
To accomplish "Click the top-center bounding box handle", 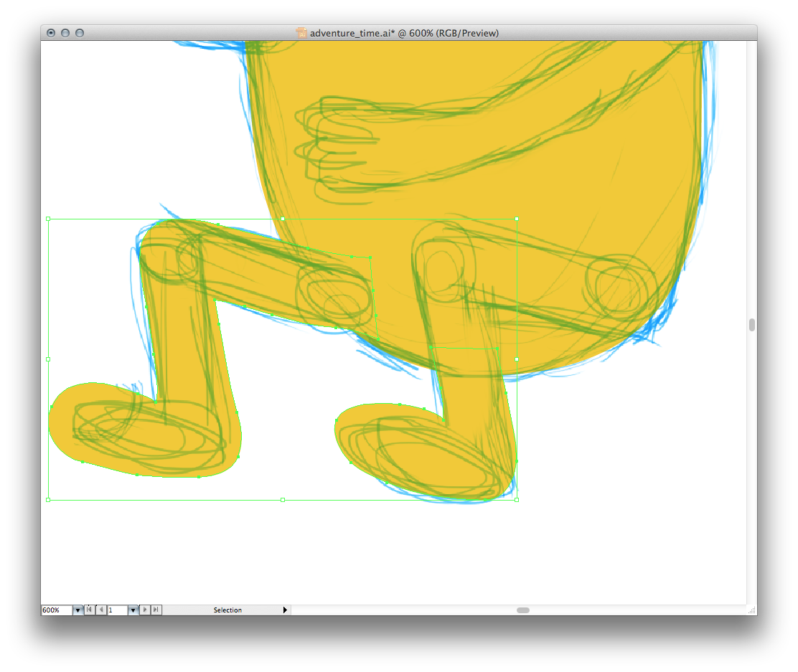I will click(x=283, y=218).
